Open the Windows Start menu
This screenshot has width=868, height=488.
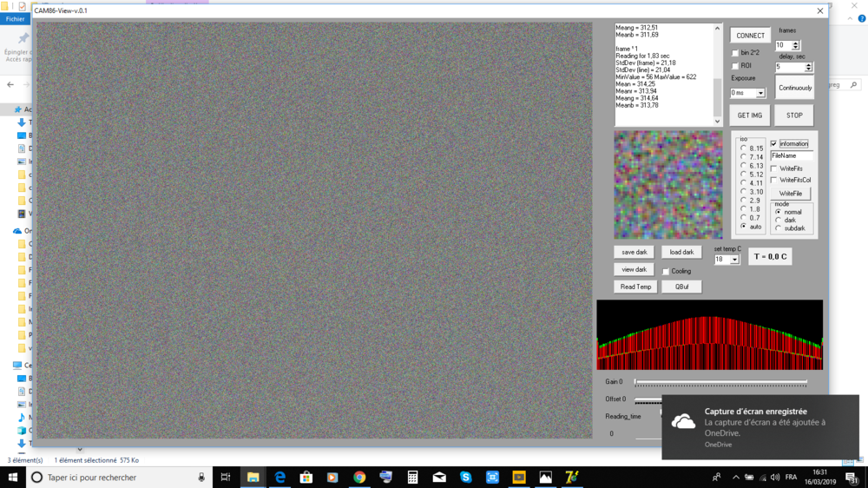[x=12, y=477]
